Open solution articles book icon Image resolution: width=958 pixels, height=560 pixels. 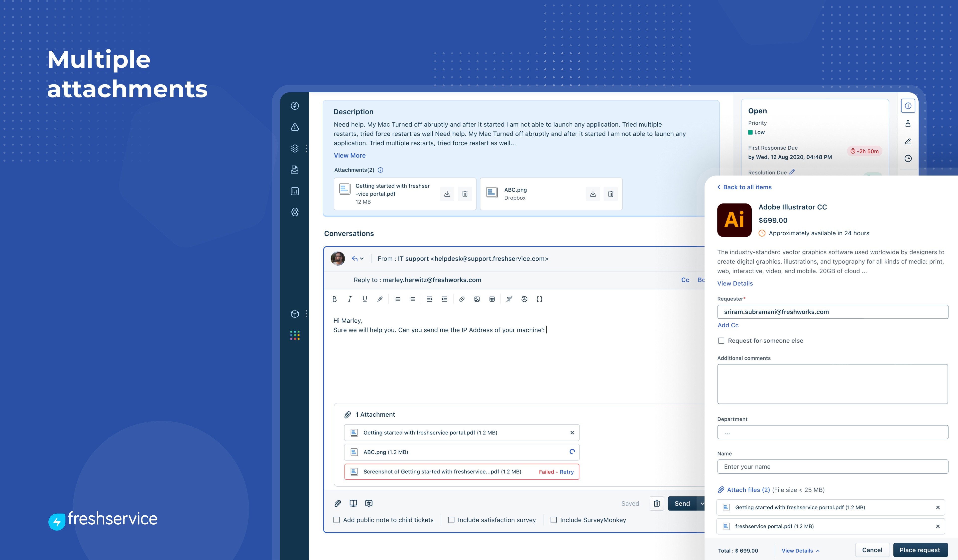(353, 503)
